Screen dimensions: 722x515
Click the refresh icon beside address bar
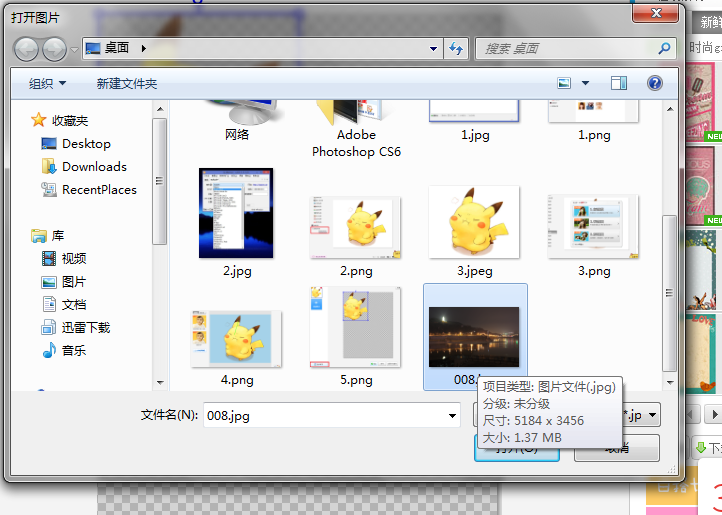click(456, 48)
